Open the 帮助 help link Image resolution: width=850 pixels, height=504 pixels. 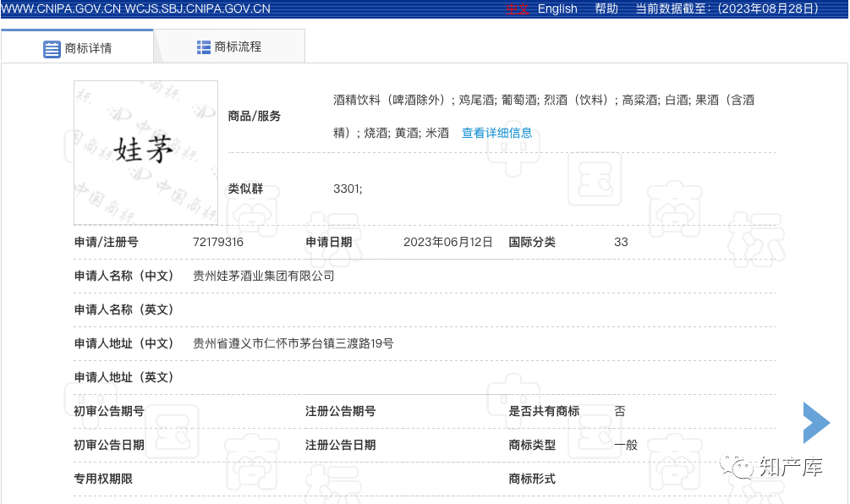[606, 8]
